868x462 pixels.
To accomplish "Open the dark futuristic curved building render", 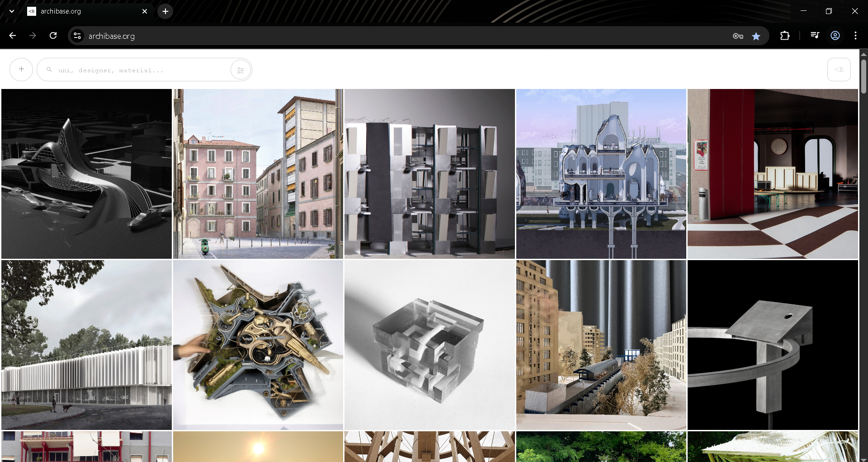I will (x=86, y=174).
